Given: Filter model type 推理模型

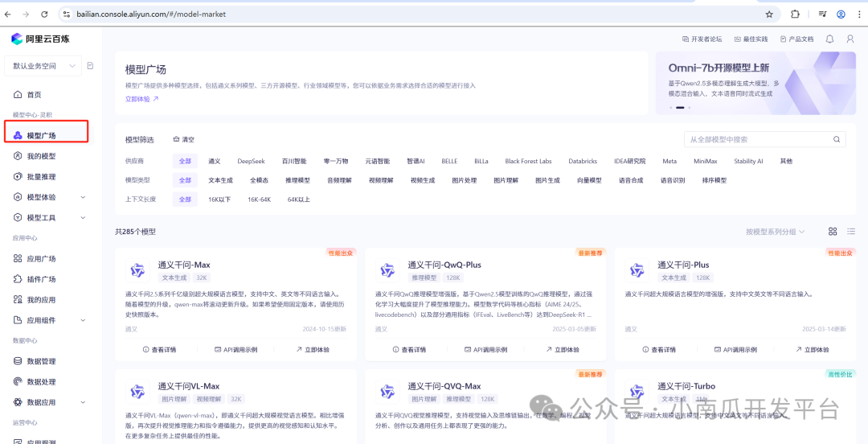Looking at the screenshot, I should [298, 180].
